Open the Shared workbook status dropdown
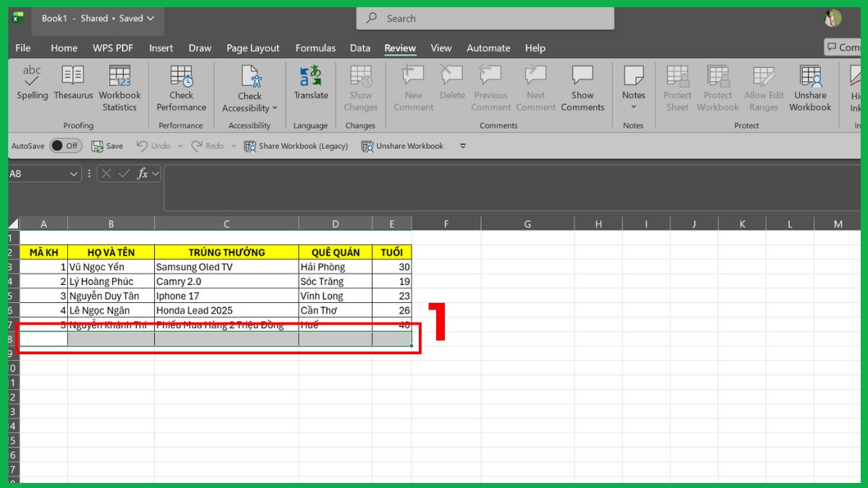The width and height of the screenshot is (868, 488). pos(151,18)
